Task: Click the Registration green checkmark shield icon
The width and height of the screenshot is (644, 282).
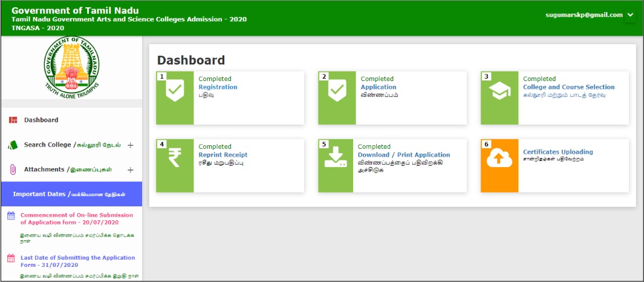Action: [x=175, y=91]
